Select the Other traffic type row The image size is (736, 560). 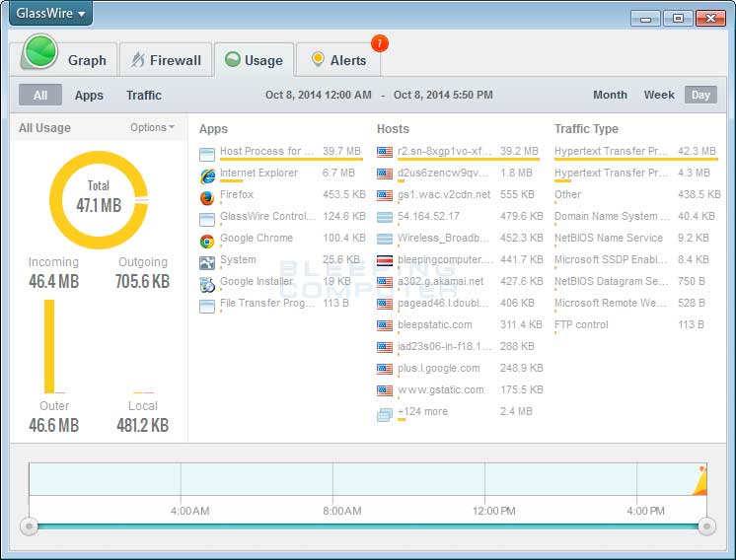coord(637,195)
